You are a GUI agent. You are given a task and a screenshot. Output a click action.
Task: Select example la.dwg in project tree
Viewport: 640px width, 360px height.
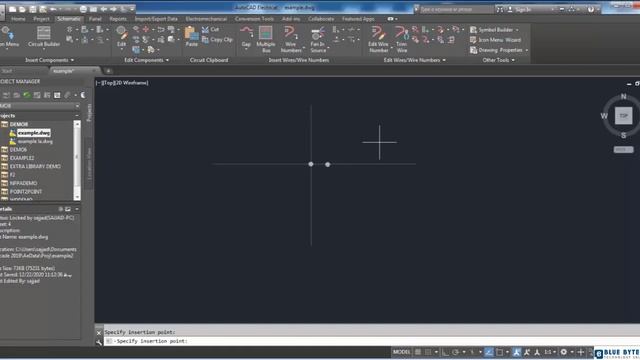35,141
